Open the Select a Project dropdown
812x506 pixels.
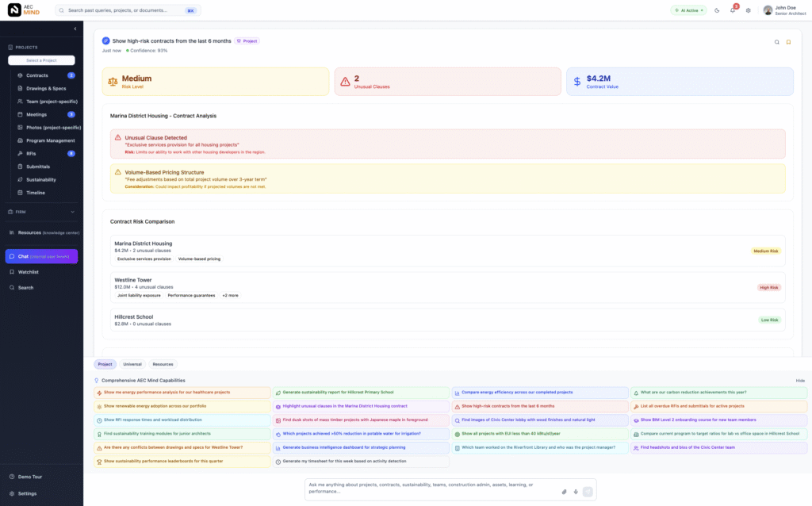(x=40, y=60)
